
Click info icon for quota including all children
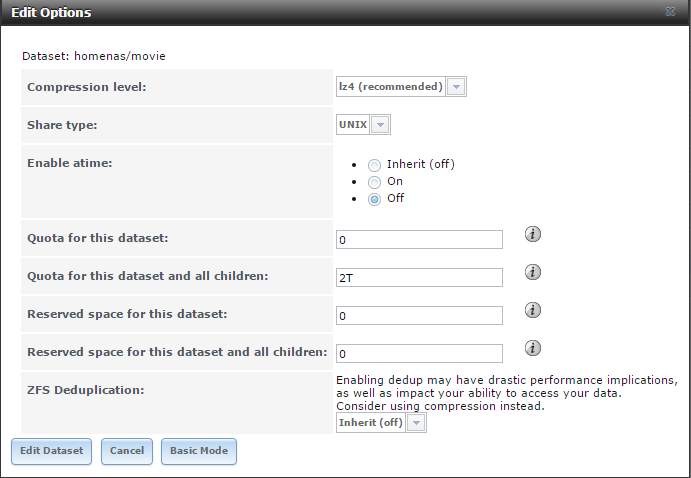tap(533, 272)
